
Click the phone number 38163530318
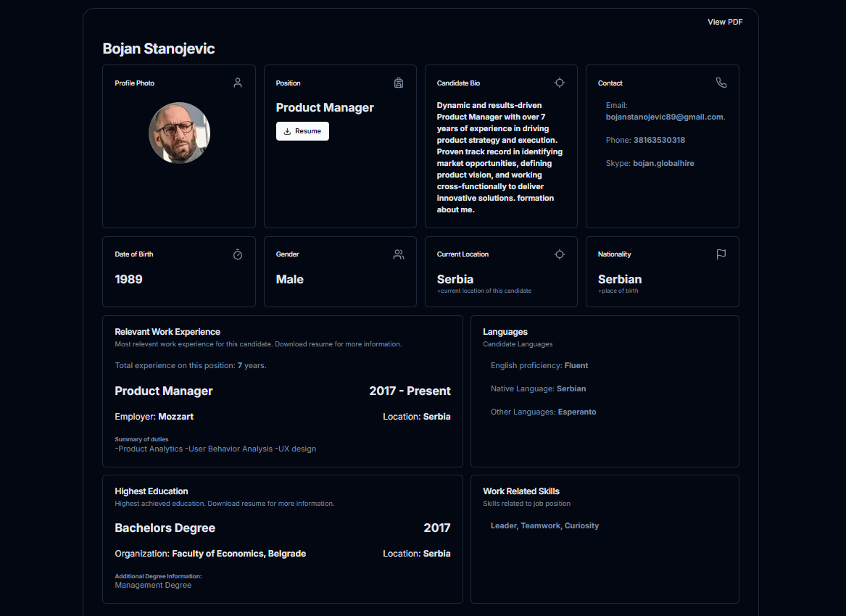(x=658, y=140)
